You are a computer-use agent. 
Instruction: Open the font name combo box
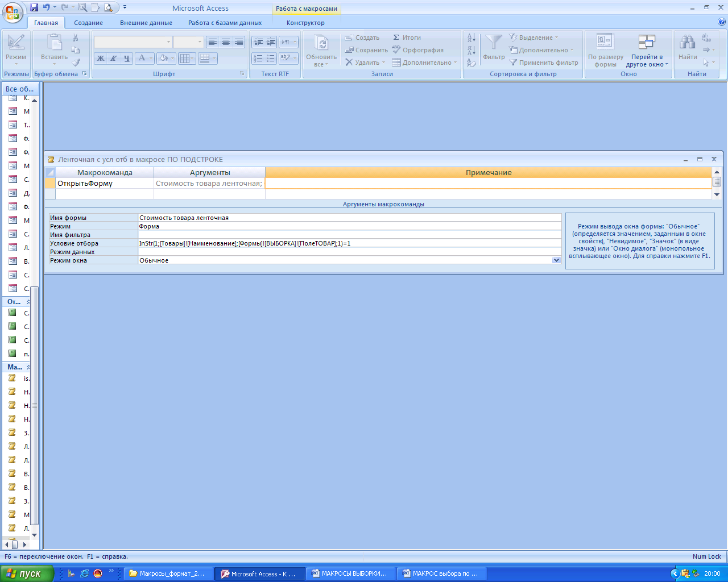(x=133, y=41)
